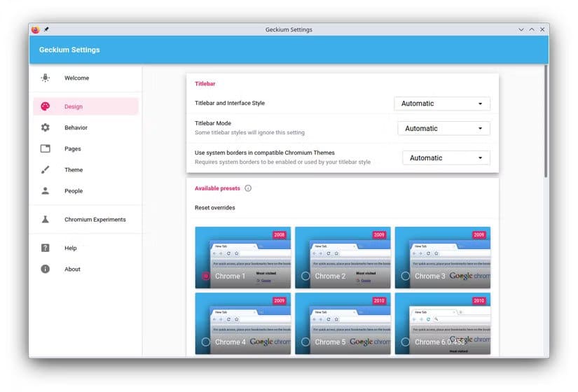Click the Chrome 6.0.453 preset thumbnail image
The height and width of the screenshot is (392, 578).
click(x=443, y=323)
